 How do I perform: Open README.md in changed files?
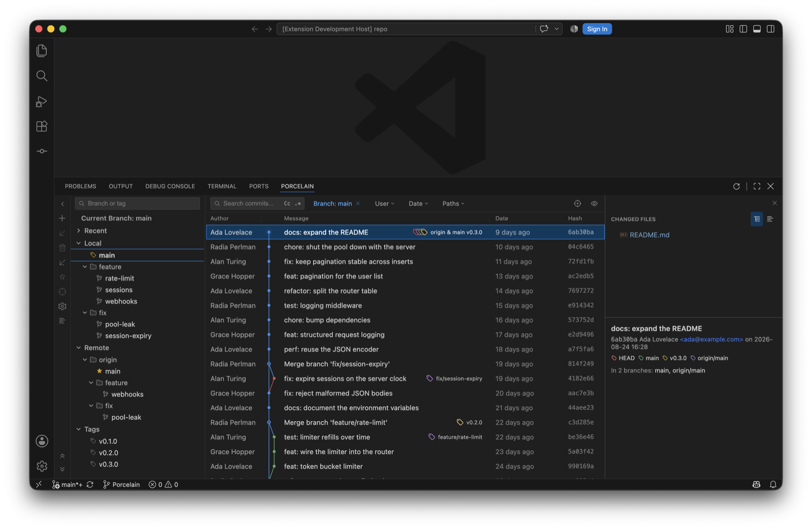(649, 235)
